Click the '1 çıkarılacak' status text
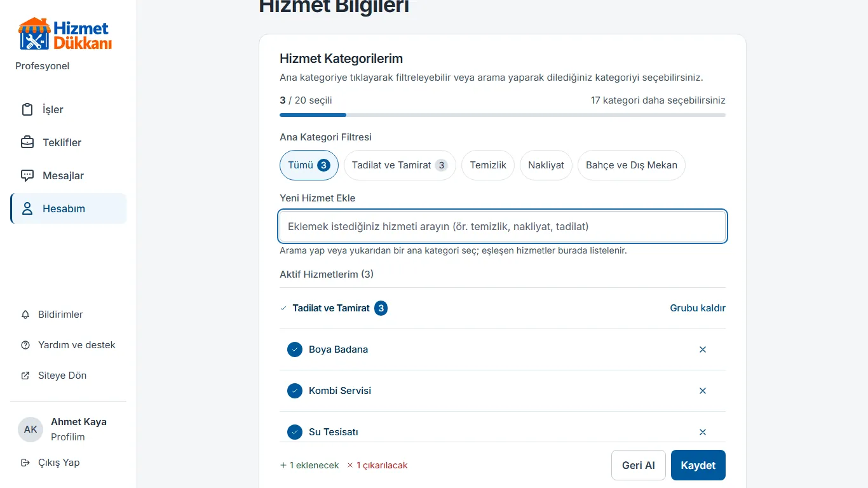 tap(377, 465)
